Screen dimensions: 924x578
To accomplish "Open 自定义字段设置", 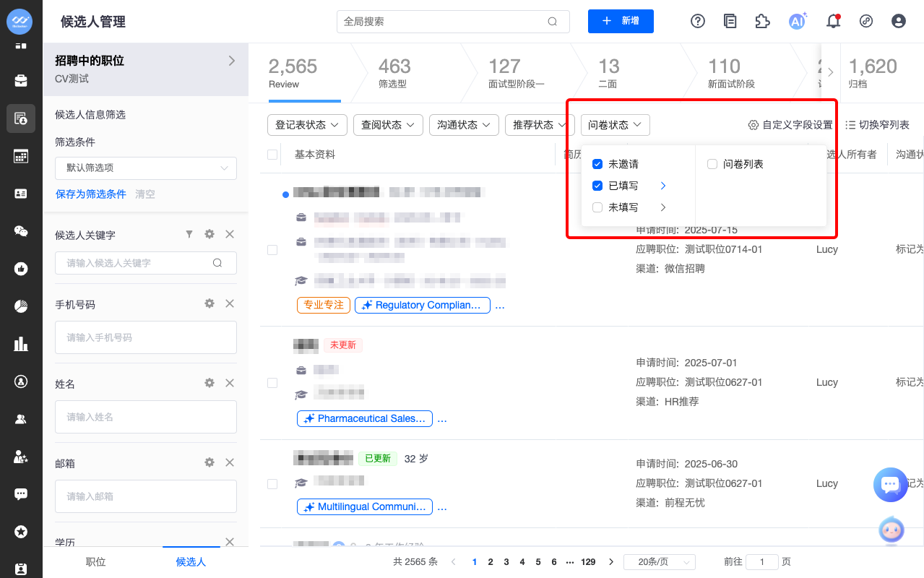I will [790, 125].
